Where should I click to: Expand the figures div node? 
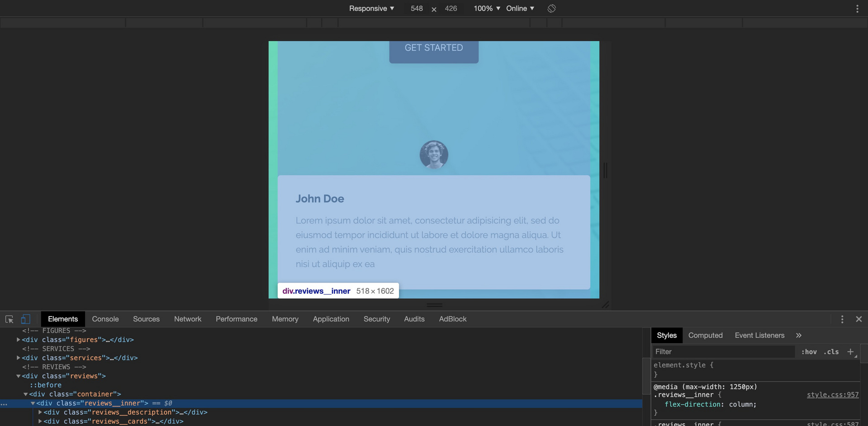pyautogui.click(x=18, y=340)
